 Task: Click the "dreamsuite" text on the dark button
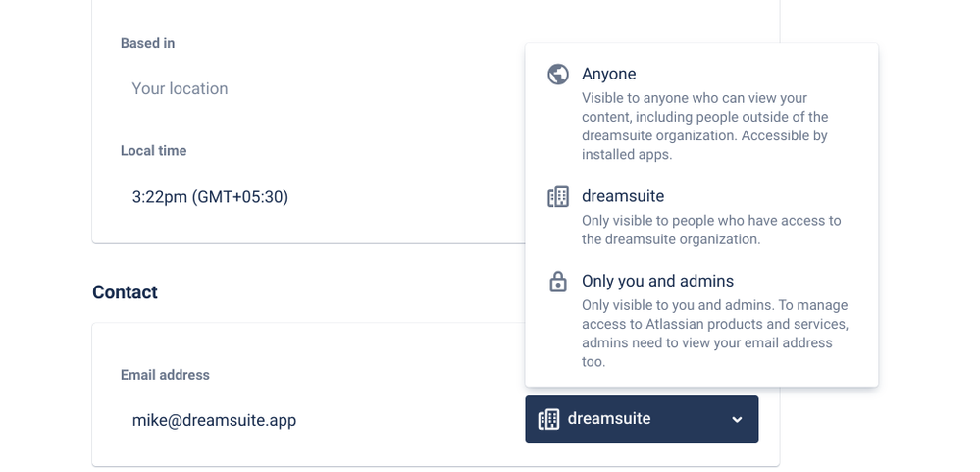point(609,419)
